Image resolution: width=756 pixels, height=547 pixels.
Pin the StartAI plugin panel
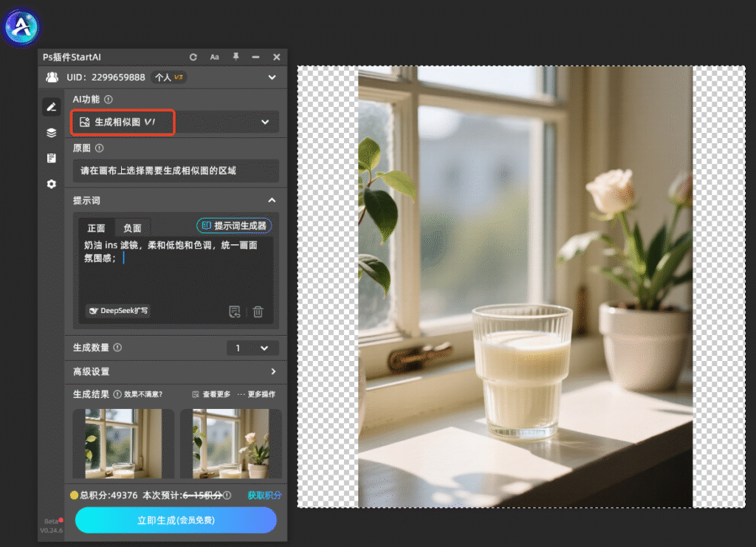[236, 57]
